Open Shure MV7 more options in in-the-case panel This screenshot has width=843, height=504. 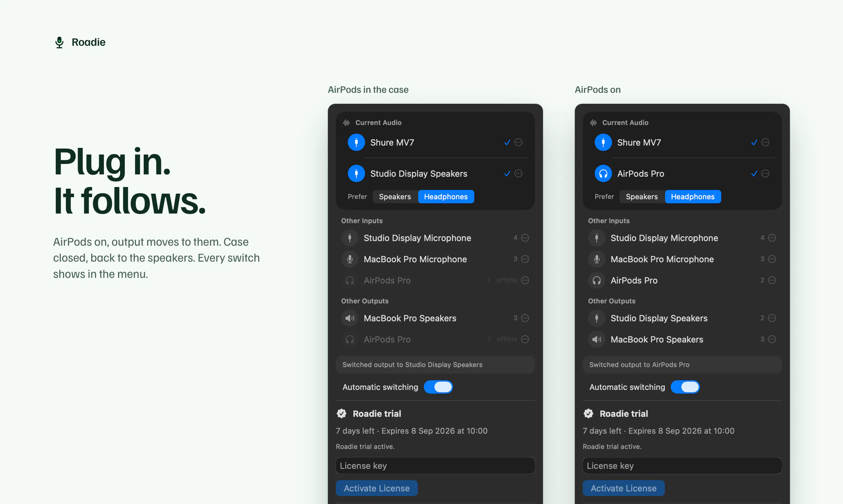518,142
